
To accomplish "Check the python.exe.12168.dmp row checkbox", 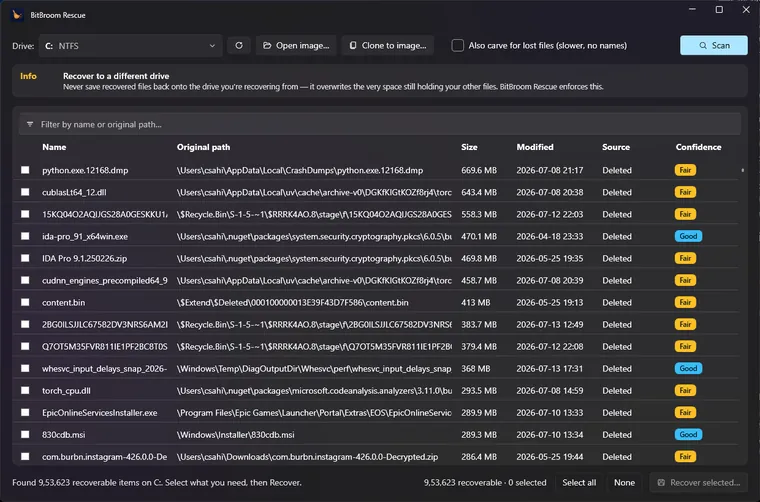I will coord(25,170).
